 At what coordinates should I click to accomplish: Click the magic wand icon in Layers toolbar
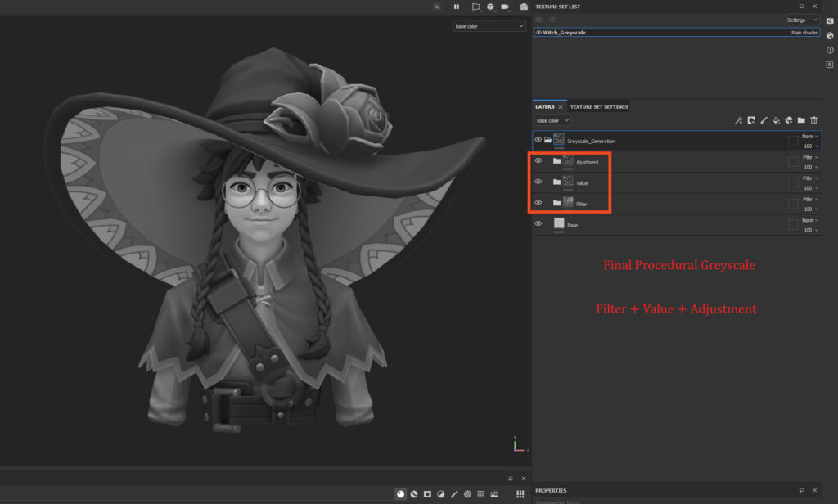pyautogui.click(x=738, y=120)
